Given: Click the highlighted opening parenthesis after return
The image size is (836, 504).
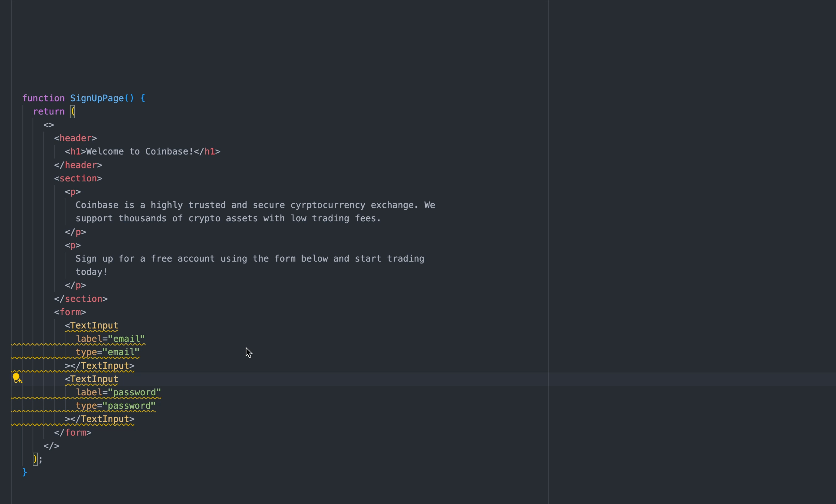Looking at the screenshot, I should point(72,111).
